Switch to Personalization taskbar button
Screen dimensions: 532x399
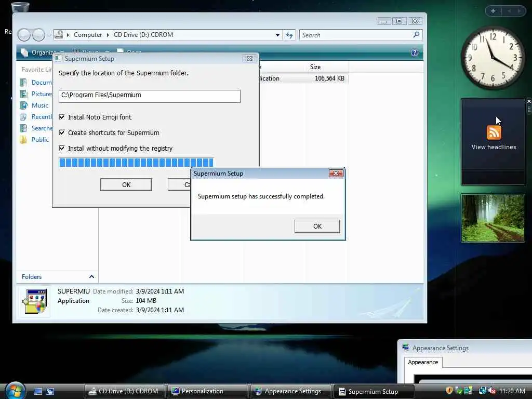(208, 391)
